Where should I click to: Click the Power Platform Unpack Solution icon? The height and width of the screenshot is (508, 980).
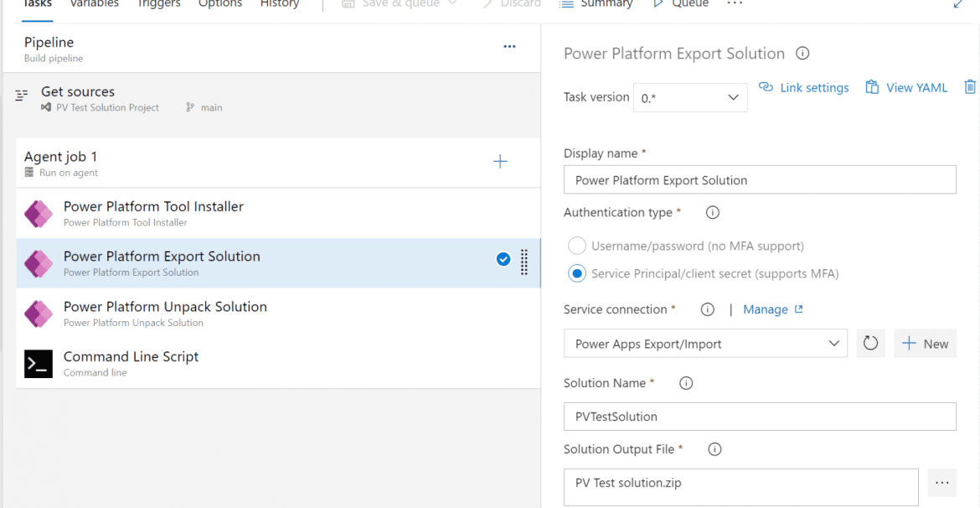coord(39,314)
